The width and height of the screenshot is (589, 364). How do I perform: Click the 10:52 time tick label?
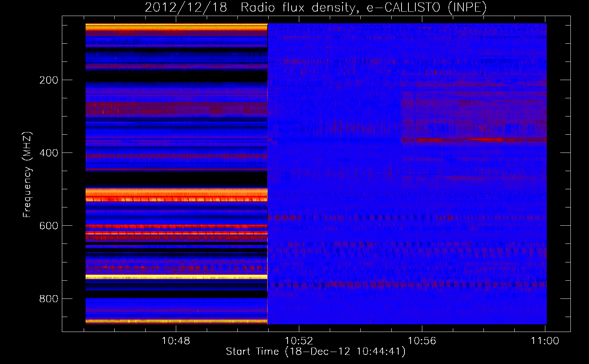(299, 341)
